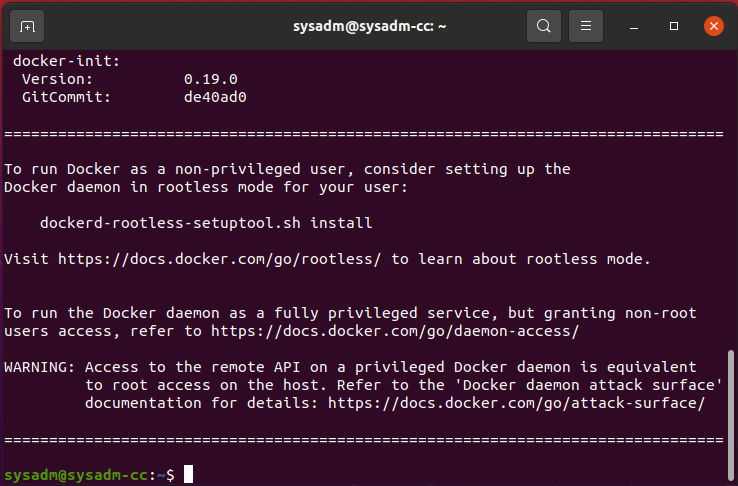Click the window title sysadm@sysadm-cc: ~
Image resolution: width=738 pixels, height=486 pixels.
(368, 26)
